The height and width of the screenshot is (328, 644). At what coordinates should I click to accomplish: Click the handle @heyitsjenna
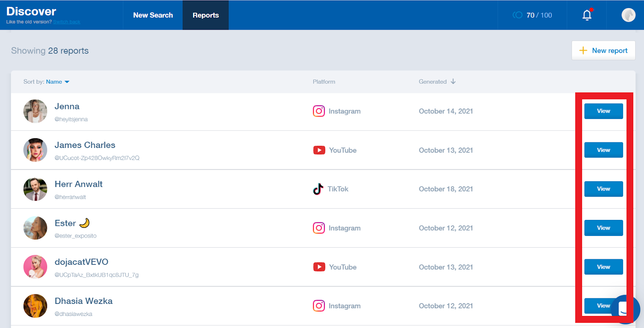(x=71, y=119)
